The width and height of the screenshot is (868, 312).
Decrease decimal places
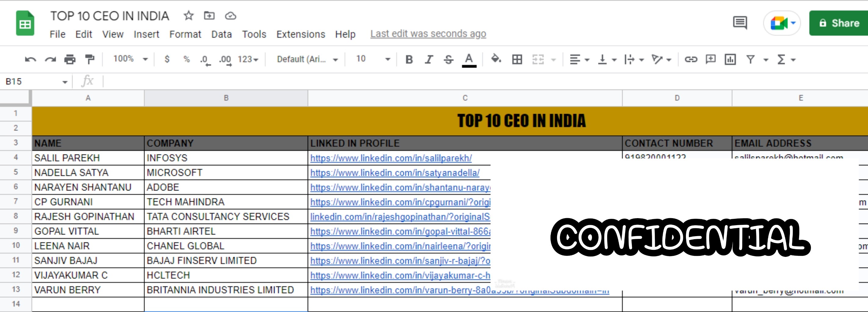205,60
